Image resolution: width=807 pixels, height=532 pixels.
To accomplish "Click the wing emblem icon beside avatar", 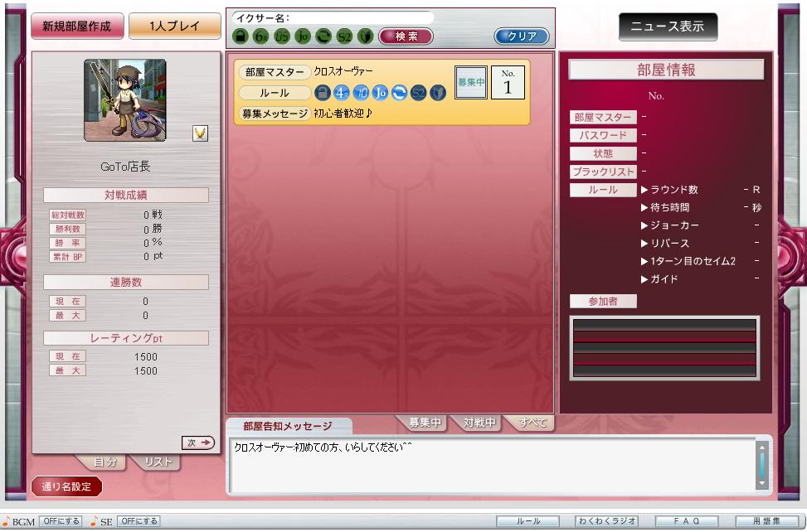I will click(200, 133).
